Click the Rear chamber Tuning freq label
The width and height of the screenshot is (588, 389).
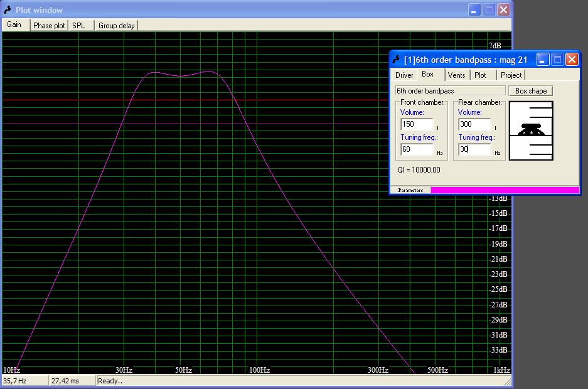[x=477, y=137]
